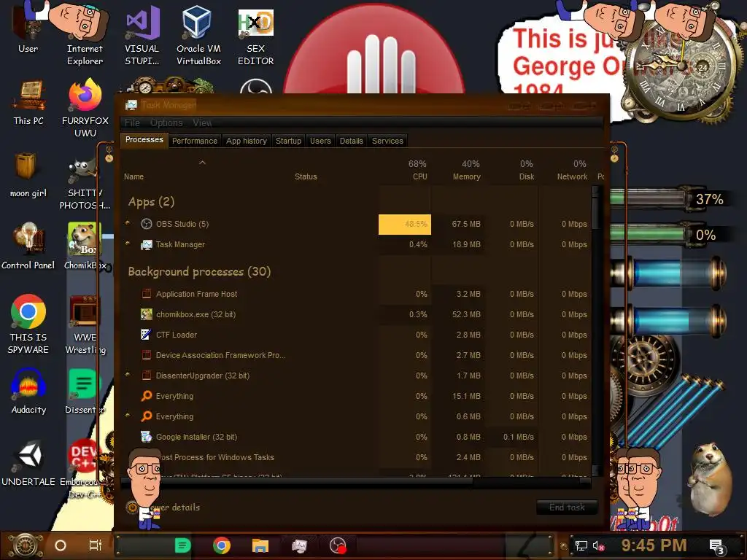
Task: Open Control Panel desktop icon
Action: tap(28, 246)
